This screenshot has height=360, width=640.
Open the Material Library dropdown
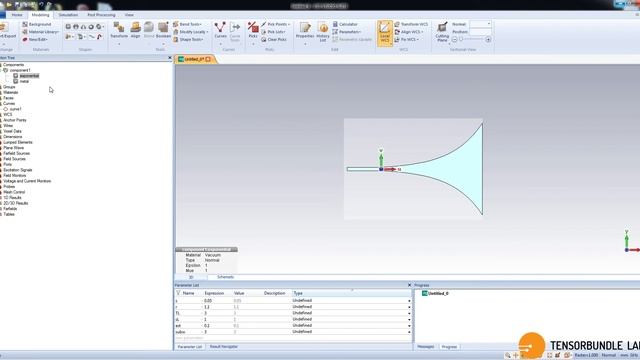tap(40, 32)
